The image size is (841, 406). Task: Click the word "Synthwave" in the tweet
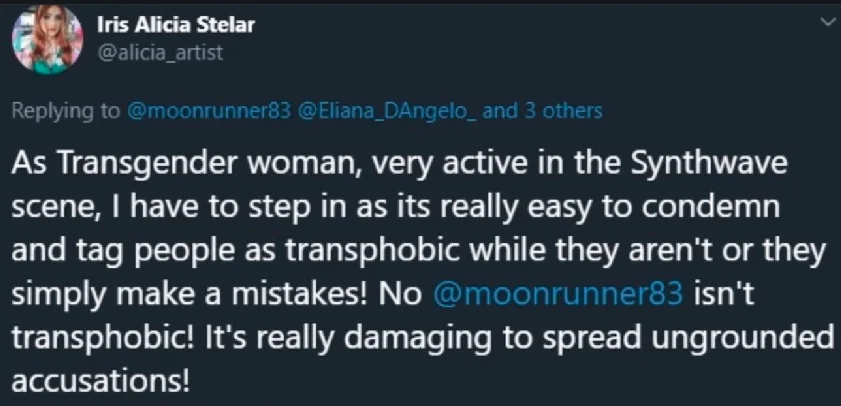point(709,165)
